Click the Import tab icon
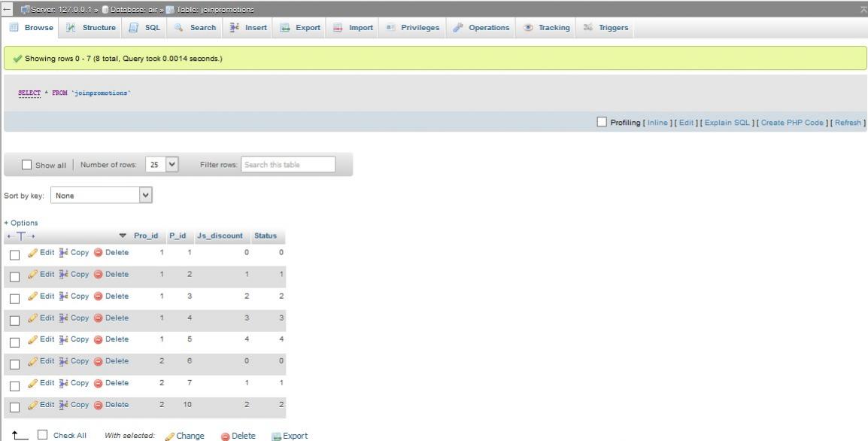868x441 pixels. [x=338, y=27]
